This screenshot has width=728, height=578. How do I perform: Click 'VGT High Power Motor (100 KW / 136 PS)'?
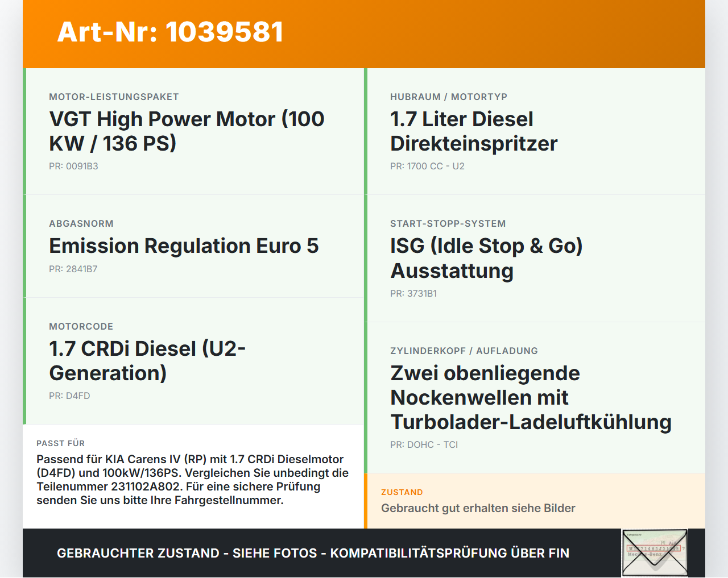click(x=187, y=131)
